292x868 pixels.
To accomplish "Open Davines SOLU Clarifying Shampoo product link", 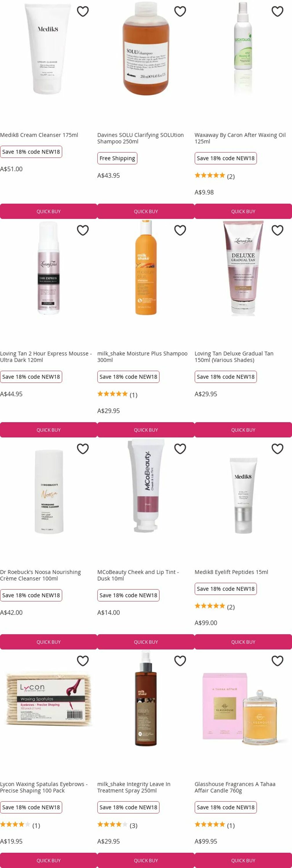I will [140, 138].
